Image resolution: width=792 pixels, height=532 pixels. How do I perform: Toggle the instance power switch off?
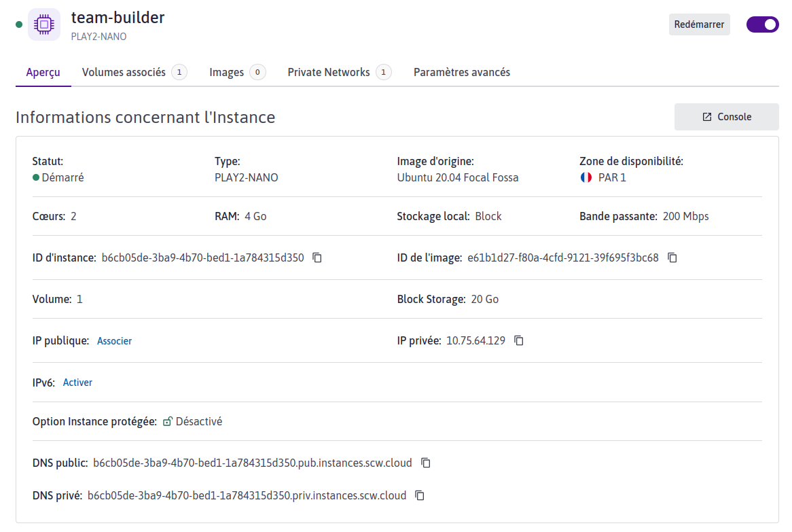762,24
